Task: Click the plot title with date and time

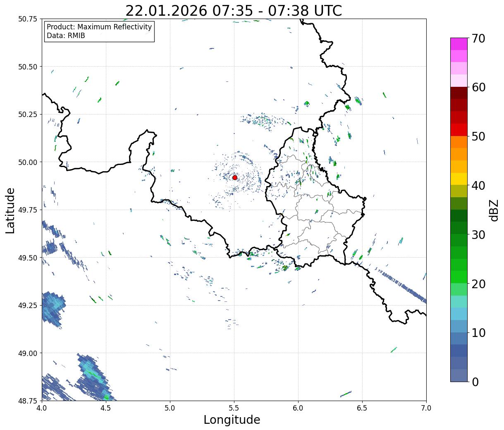Action: (234, 11)
